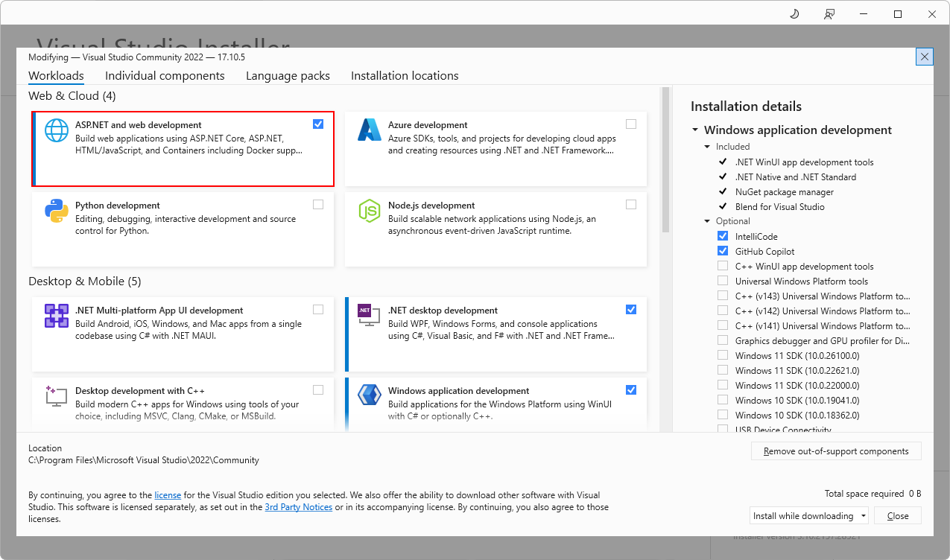The image size is (950, 560).
Task: Click the Python development snake icon
Action: pyautogui.click(x=57, y=211)
